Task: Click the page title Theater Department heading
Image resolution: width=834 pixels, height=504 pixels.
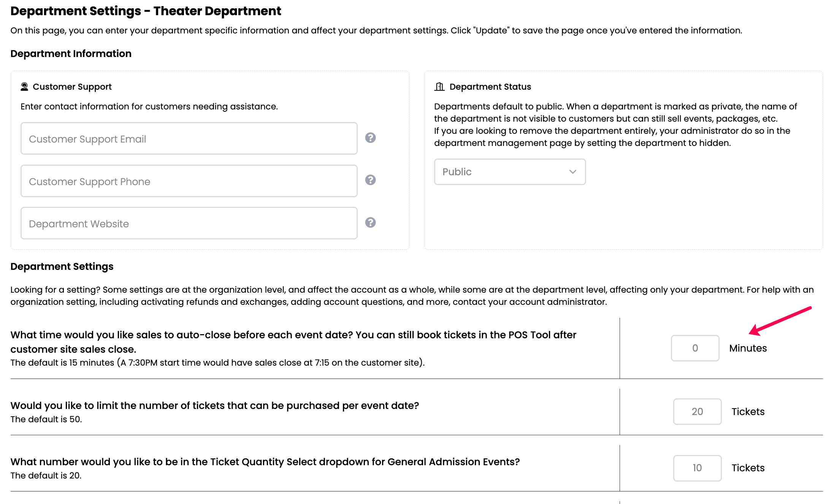Action: click(146, 11)
